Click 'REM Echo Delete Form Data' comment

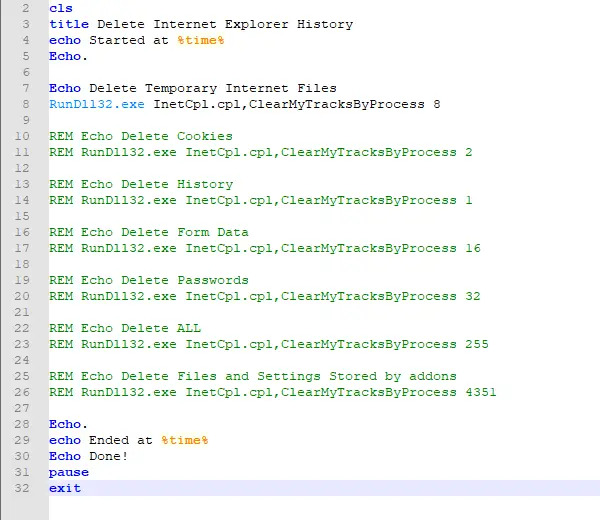149,232
